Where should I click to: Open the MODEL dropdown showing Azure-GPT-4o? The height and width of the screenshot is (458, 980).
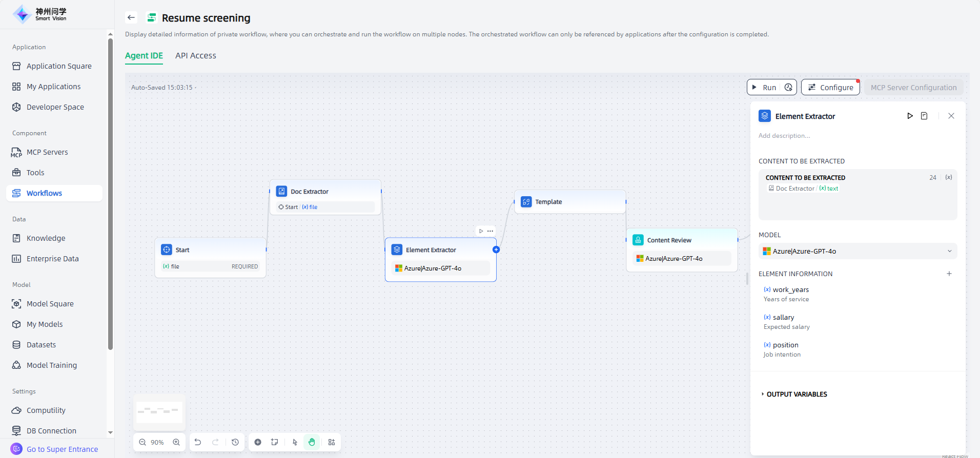pos(857,251)
